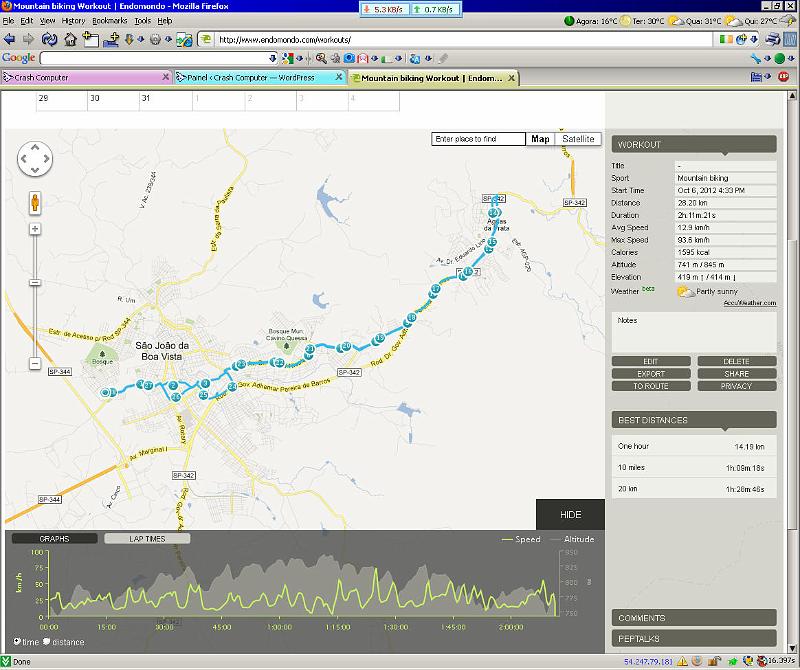This screenshot has width=800, height=670.
Task: Click the PRIVACY button
Action: [737, 386]
